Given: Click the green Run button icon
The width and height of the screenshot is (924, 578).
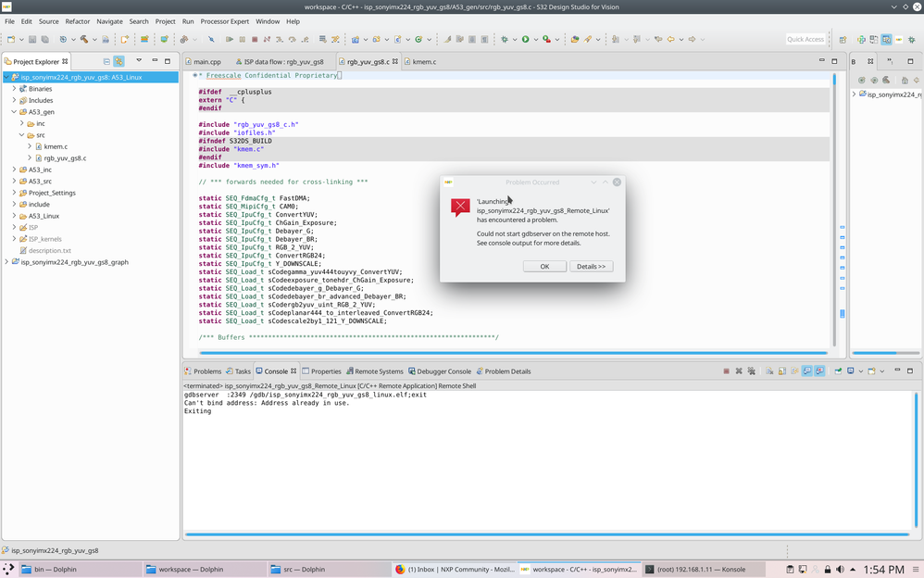Looking at the screenshot, I should [x=526, y=40].
